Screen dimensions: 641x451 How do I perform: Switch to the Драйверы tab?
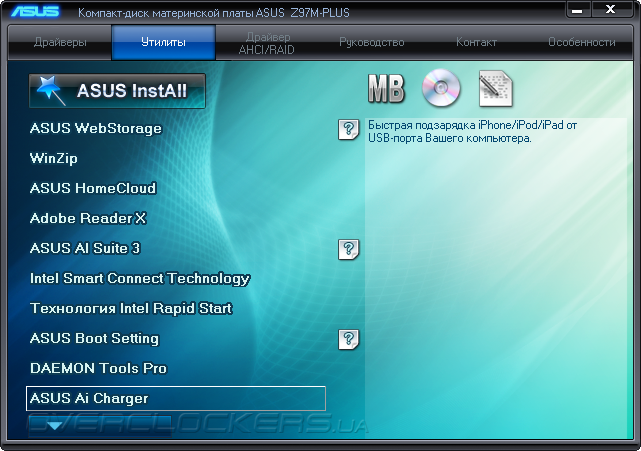60,42
